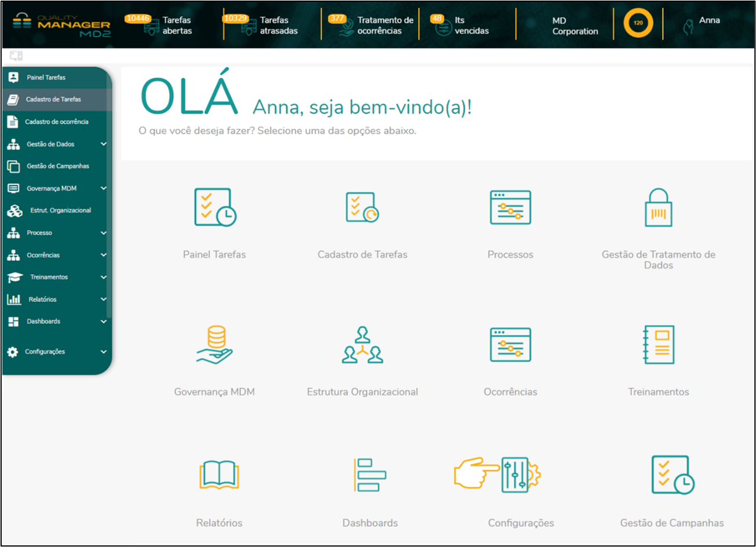Click the Gestão de Campanhas tile label
Image resolution: width=756 pixels, height=547 pixels.
(672, 523)
